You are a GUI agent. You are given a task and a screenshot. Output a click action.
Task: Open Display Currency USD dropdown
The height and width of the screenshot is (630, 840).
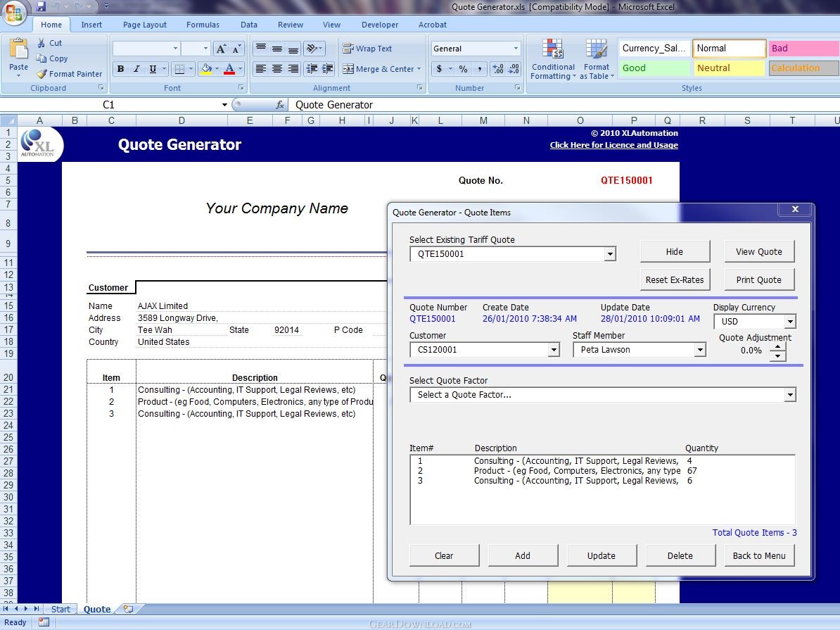(789, 322)
